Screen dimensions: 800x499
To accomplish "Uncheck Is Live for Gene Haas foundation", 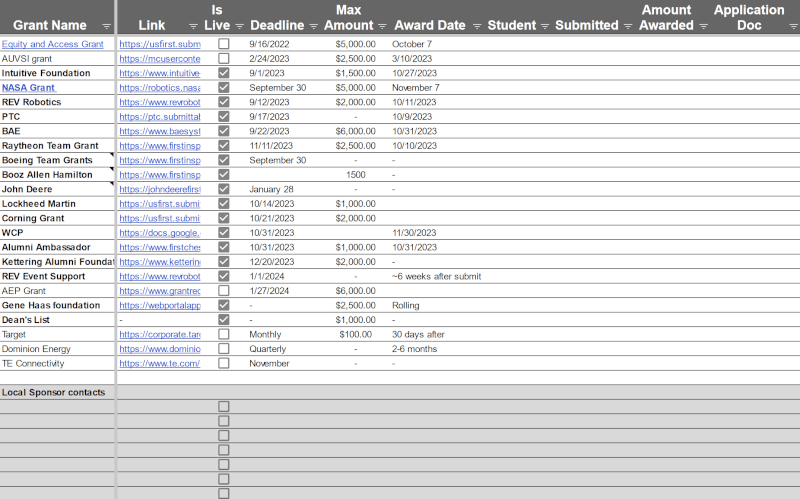I will (x=223, y=305).
